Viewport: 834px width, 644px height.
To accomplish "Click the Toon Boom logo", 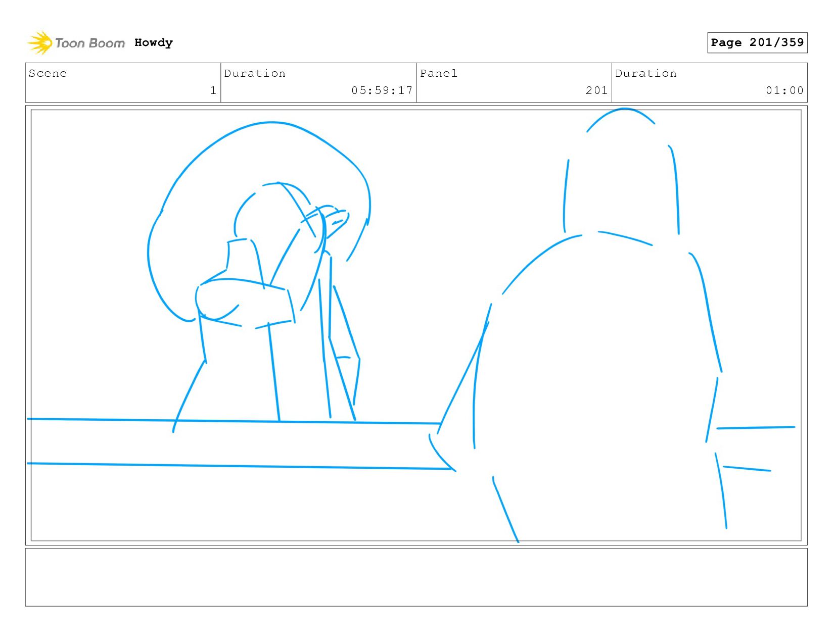I will [76, 43].
